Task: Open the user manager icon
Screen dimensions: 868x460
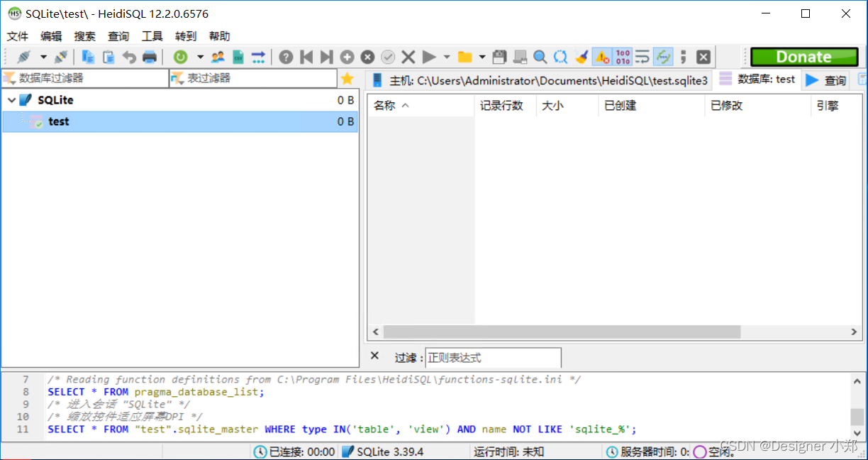Action: tap(218, 57)
